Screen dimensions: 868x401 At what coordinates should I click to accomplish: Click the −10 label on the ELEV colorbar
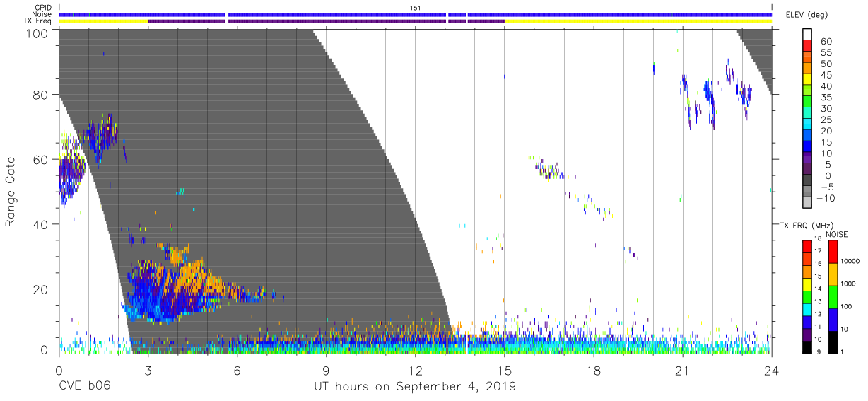[x=825, y=198]
